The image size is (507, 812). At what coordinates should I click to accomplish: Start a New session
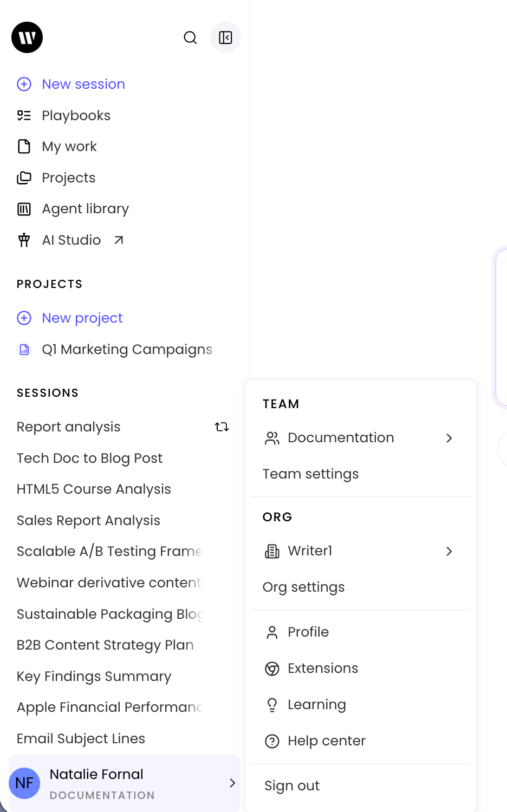pyautogui.click(x=71, y=84)
